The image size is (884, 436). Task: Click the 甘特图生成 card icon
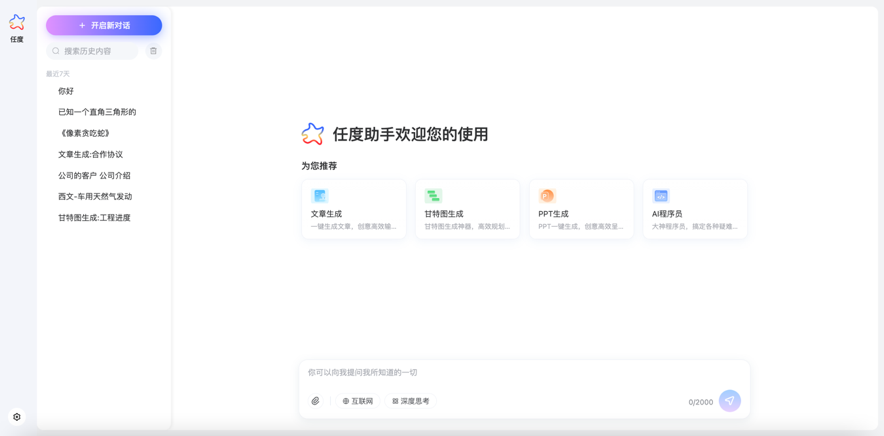pos(433,196)
